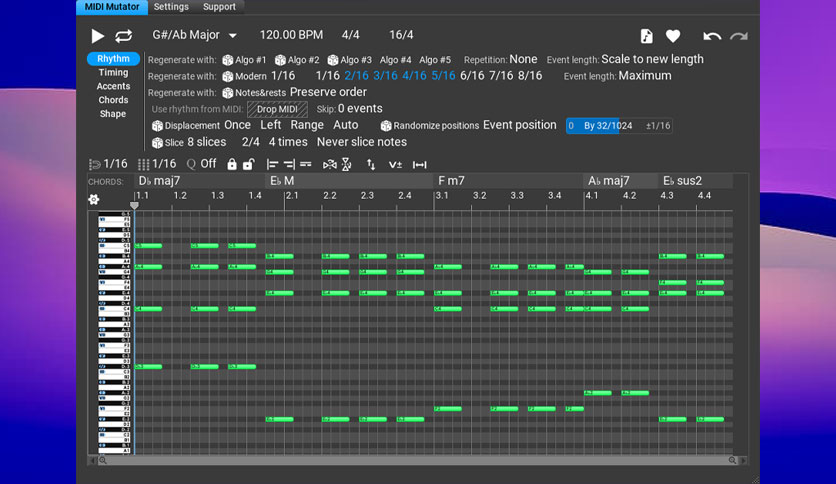Select the Shape section

[113, 114]
